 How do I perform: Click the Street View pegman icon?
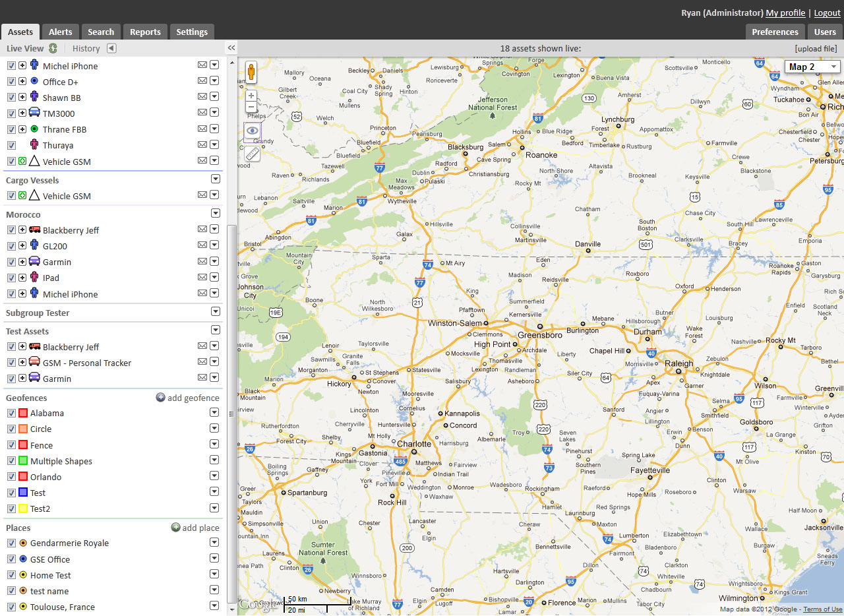tap(251, 72)
